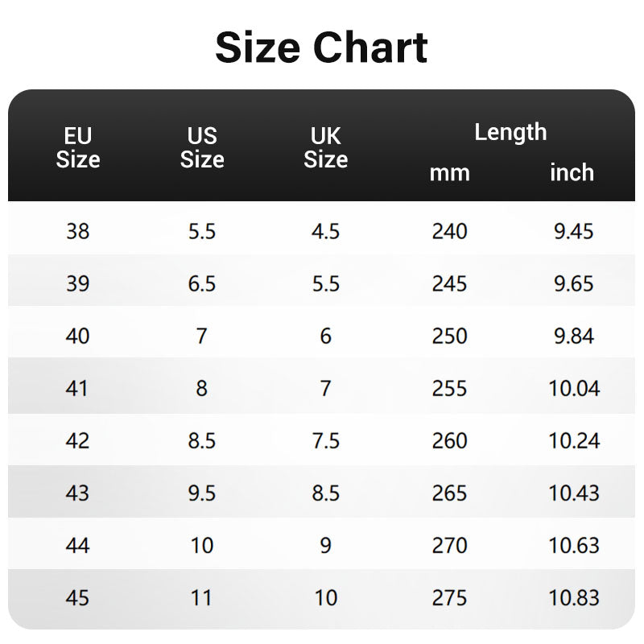Click UK size 4.5 cell
644x644 pixels.
tap(325, 232)
